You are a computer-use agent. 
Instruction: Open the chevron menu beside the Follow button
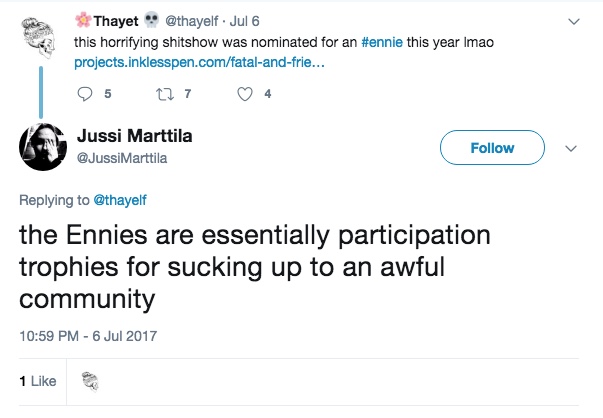pos(572,148)
